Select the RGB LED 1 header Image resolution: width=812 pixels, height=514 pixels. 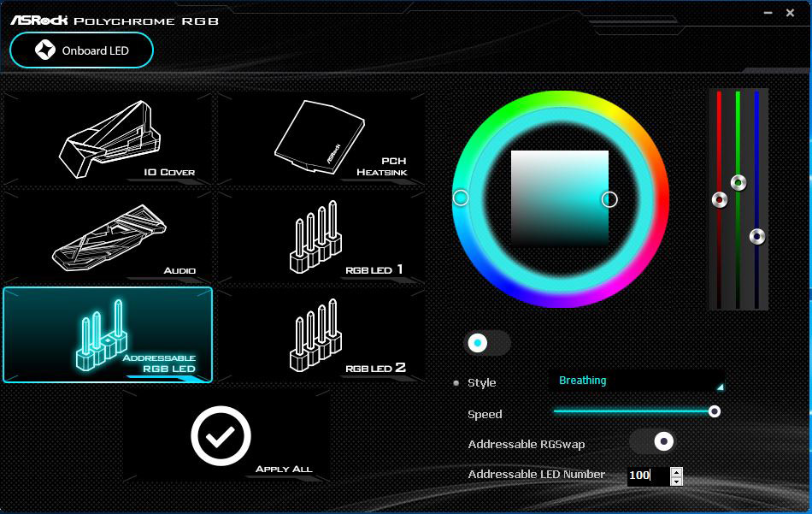tap(321, 237)
